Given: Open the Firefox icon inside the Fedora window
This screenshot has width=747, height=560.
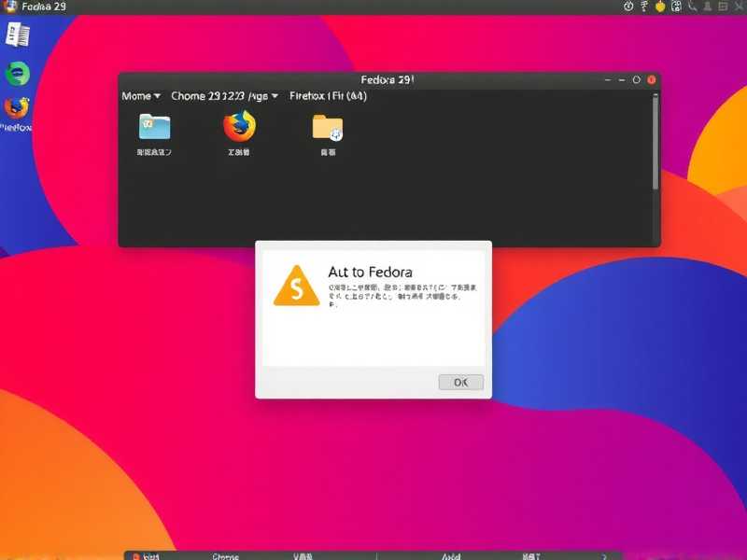Looking at the screenshot, I should [x=239, y=129].
